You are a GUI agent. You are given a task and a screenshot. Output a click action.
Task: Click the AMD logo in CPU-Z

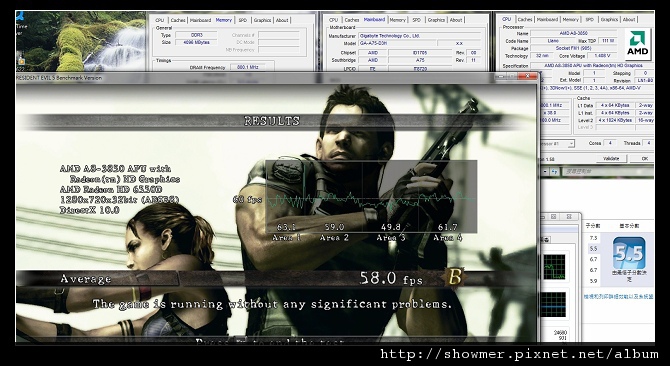pos(638,44)
